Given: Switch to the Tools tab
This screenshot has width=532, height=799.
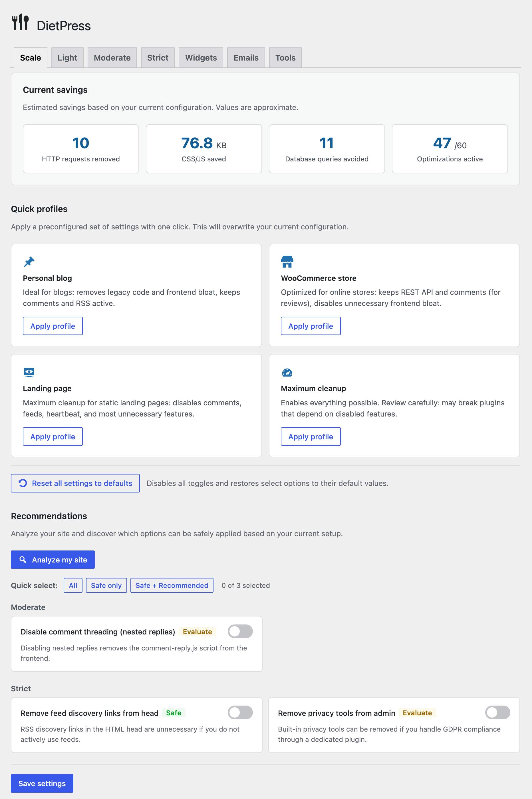Looking at the screenshot, I should 285,58.
